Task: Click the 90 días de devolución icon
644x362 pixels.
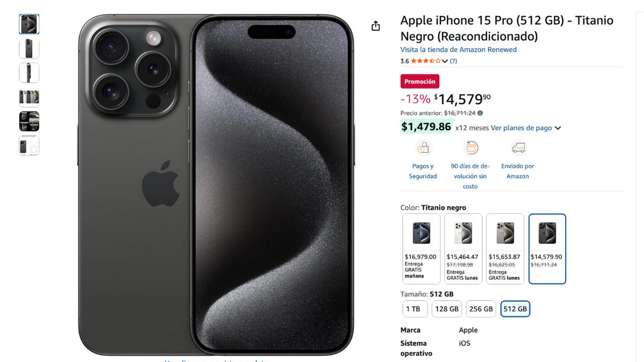Action: tap(471, 147)
